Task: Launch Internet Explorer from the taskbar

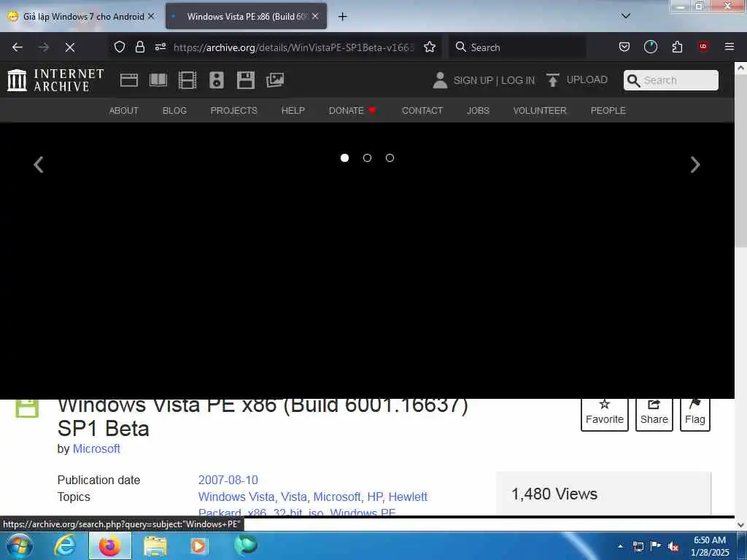Action: [x=65, y=545]
